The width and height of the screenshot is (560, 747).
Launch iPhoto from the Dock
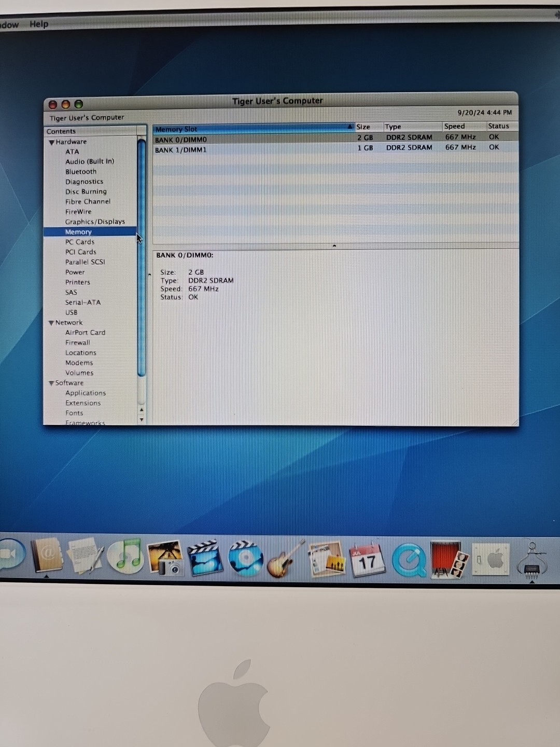coord(165,558)
